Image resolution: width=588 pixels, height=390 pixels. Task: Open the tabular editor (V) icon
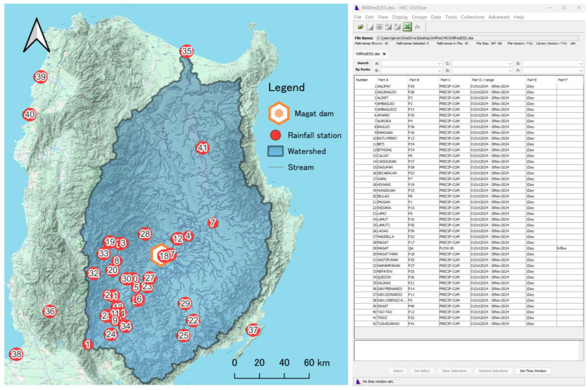click(x=397, y=27)
